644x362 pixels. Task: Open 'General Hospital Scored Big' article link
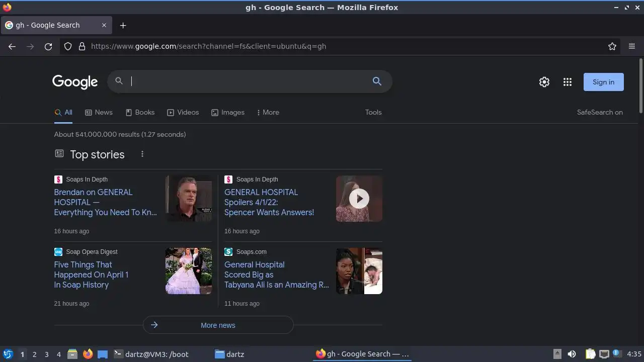tap(277, 275)
